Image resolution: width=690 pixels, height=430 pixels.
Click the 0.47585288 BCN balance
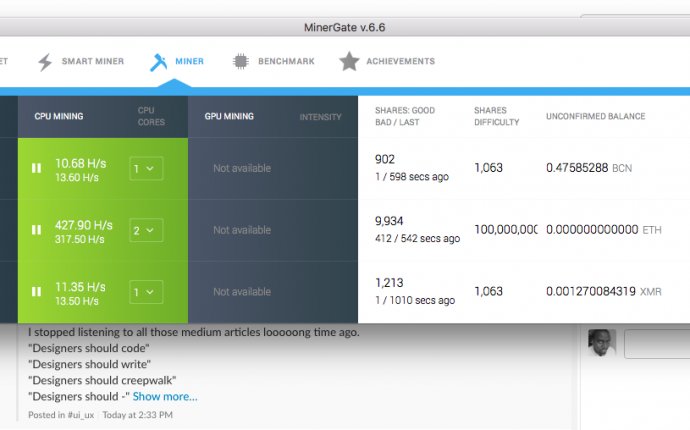click(x=589, y=168)
